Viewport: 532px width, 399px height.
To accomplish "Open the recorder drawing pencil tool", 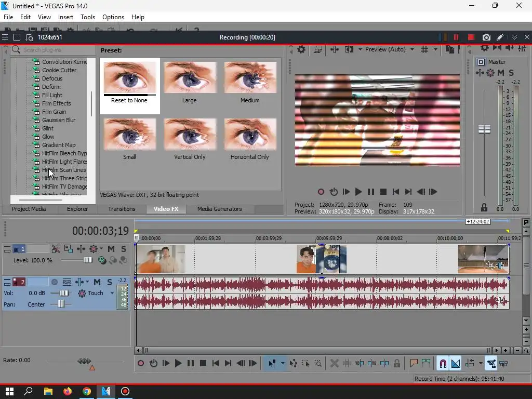I will [500, 37].
